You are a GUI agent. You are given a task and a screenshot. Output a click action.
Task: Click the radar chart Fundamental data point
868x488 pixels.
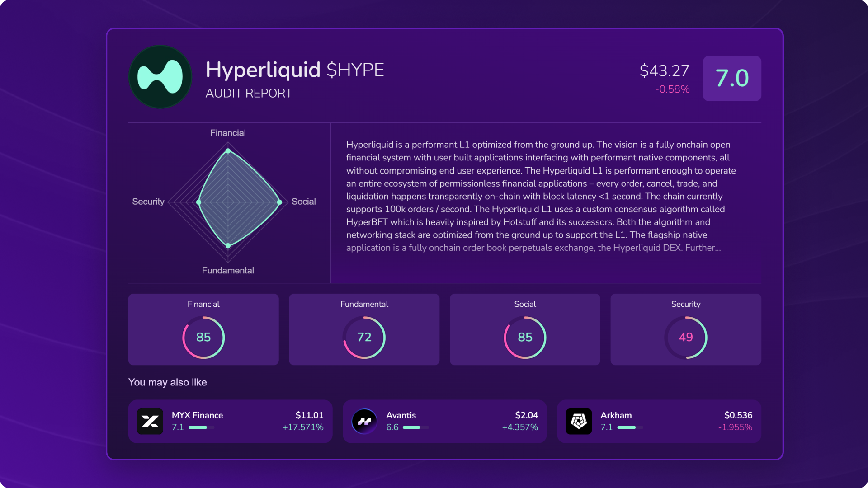pyautogui.click(x=228, y=246)
